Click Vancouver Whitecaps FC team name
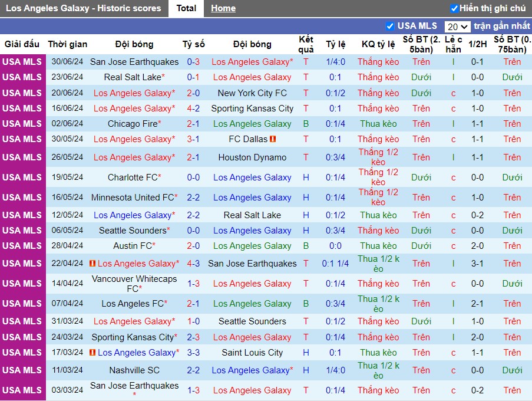Image resolution: width=532 pixels, height=401 pixels. [134, 284]
